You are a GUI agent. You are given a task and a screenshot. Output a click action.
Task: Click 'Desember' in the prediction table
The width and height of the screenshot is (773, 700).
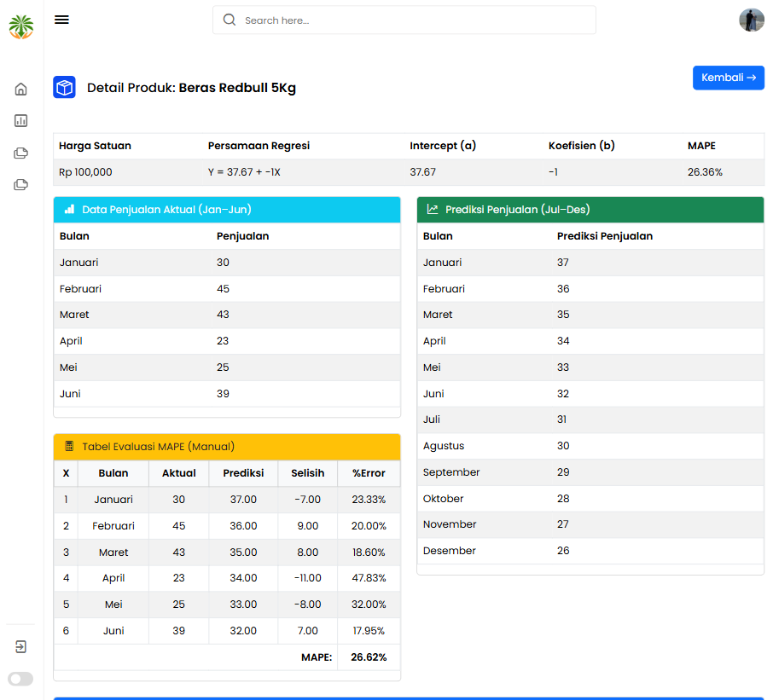[449, 551]
